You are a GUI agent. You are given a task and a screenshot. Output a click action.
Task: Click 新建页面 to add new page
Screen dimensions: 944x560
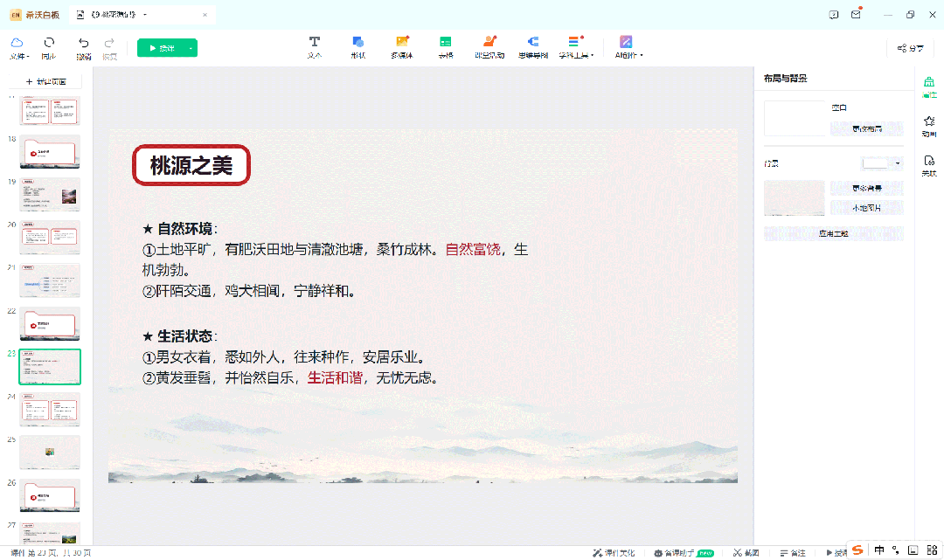click(x=47, y=81)
